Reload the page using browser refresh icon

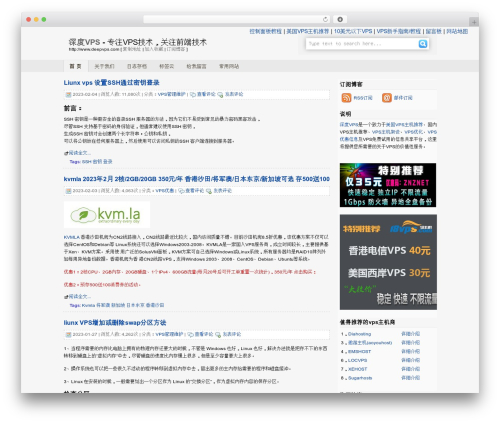325,19
